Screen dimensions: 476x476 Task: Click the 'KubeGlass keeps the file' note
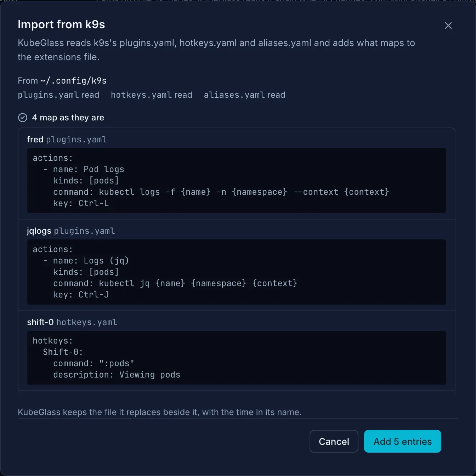[160, 412]
